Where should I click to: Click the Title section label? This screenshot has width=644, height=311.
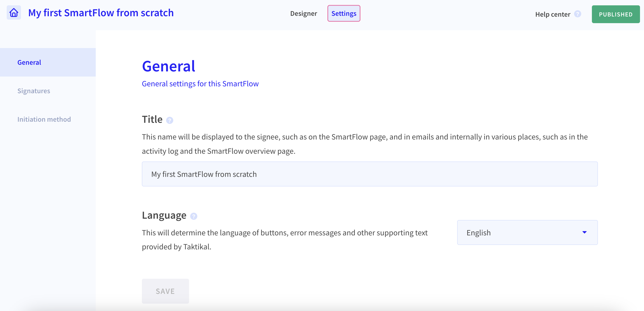(152, 119)
